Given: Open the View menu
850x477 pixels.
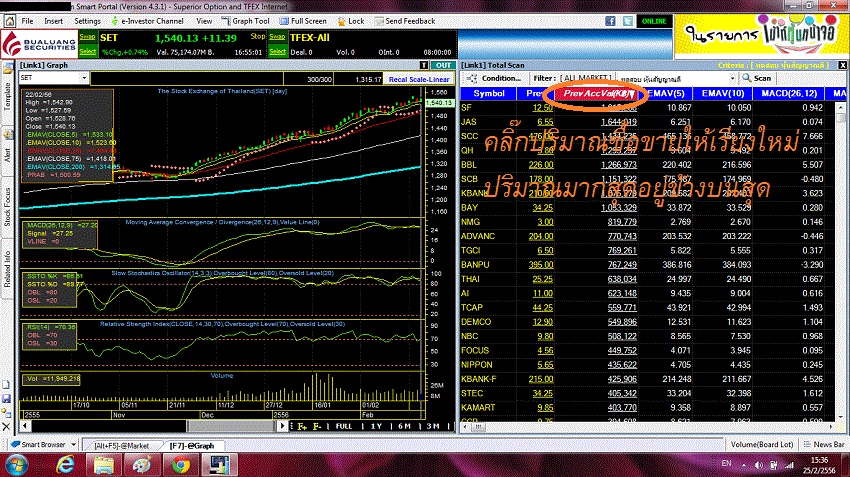Looking at the screenshot, I should coord(204,21).
